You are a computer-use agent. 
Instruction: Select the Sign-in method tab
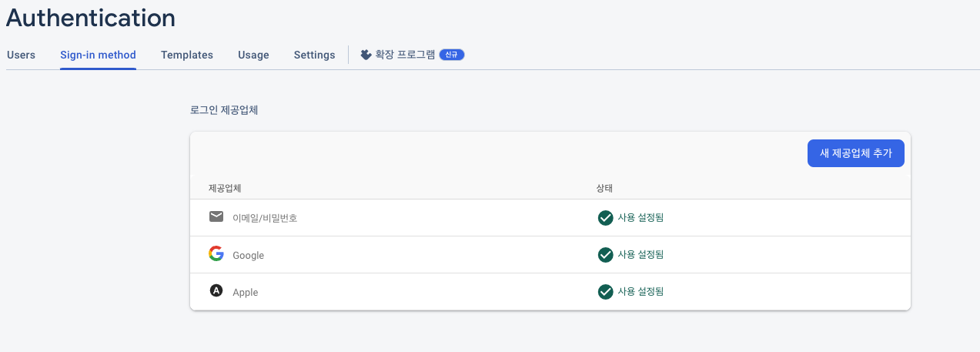[98, 55]
